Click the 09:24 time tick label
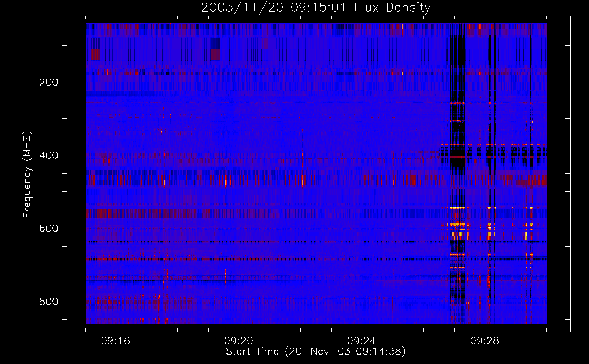Screen dimensions: 589x364 (361, 341)
